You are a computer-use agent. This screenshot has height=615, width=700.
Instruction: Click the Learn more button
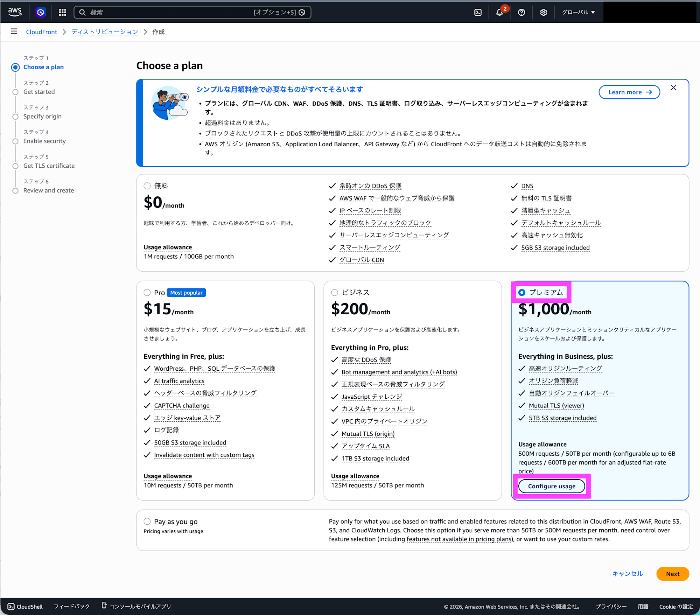(629, 92)
